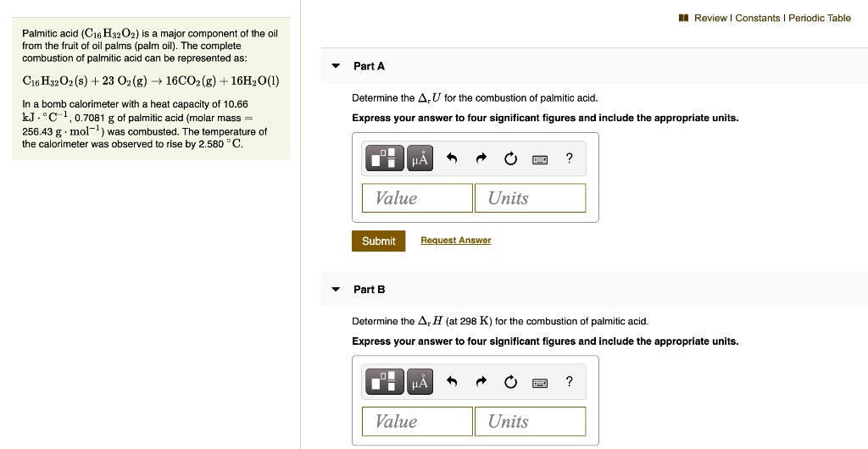Submit the Part A answer
This screenshot has height=449, width=868.
378,241
